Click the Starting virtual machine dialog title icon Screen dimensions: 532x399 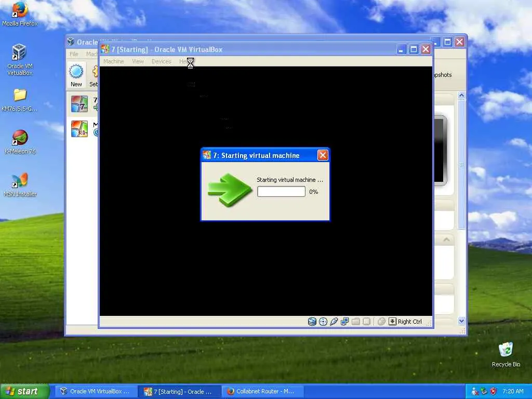(x=207, y=155)
